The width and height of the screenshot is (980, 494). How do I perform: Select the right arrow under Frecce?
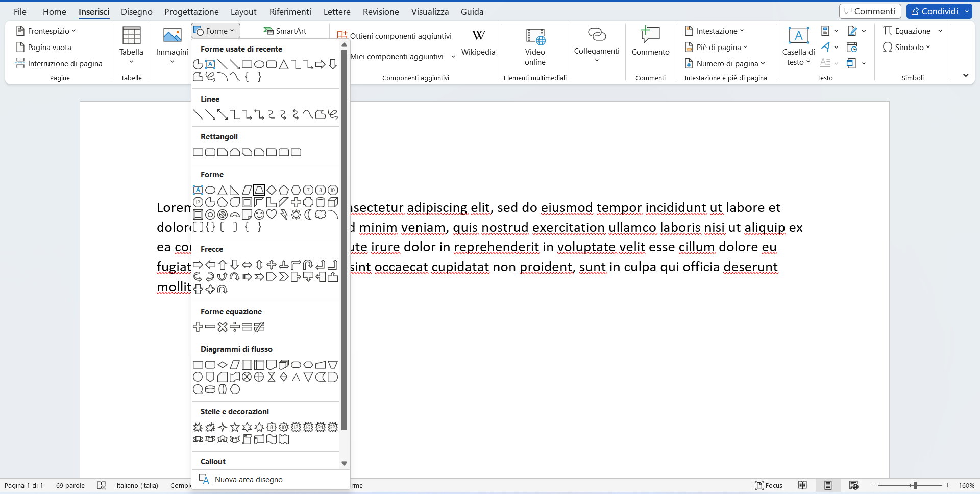coord(198,264)
